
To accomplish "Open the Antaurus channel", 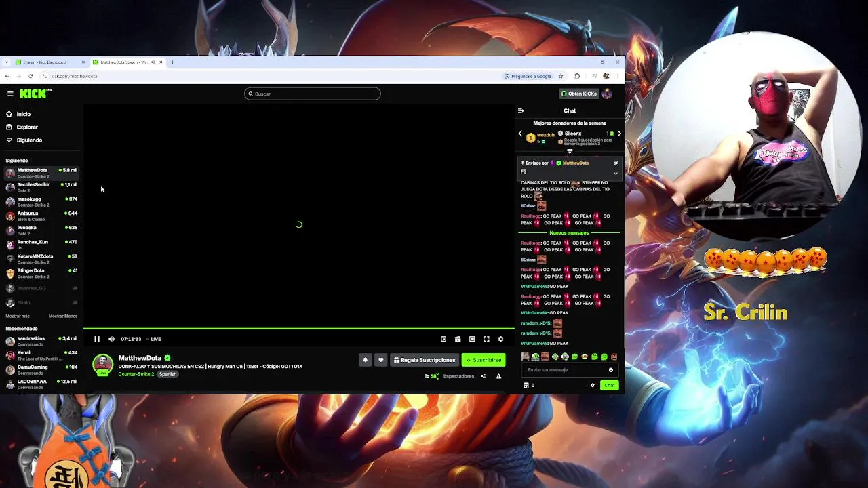I will 41,216.
